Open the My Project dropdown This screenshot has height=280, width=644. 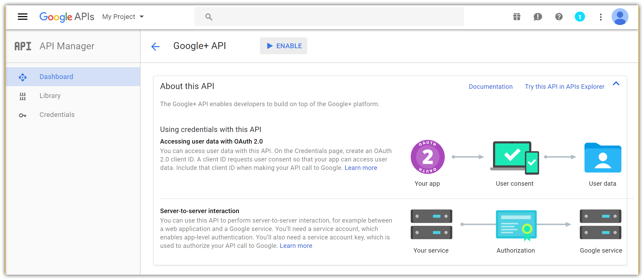pyautogui.click(x=123, y=17)
